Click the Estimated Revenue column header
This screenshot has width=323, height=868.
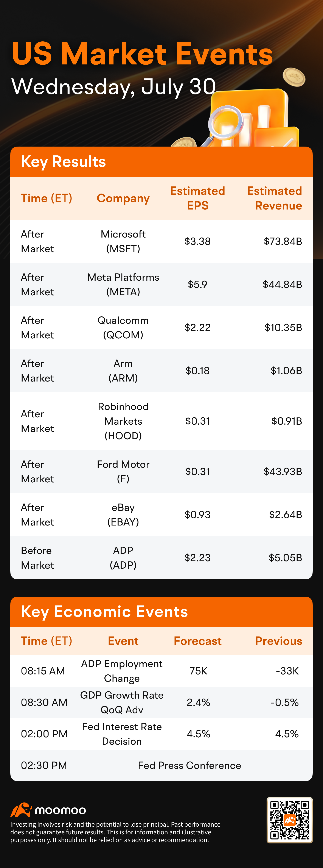click(275, 198)
